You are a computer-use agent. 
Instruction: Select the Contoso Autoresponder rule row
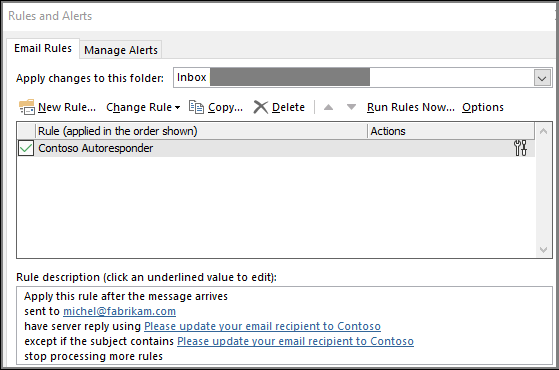click(x=276, y=148)
